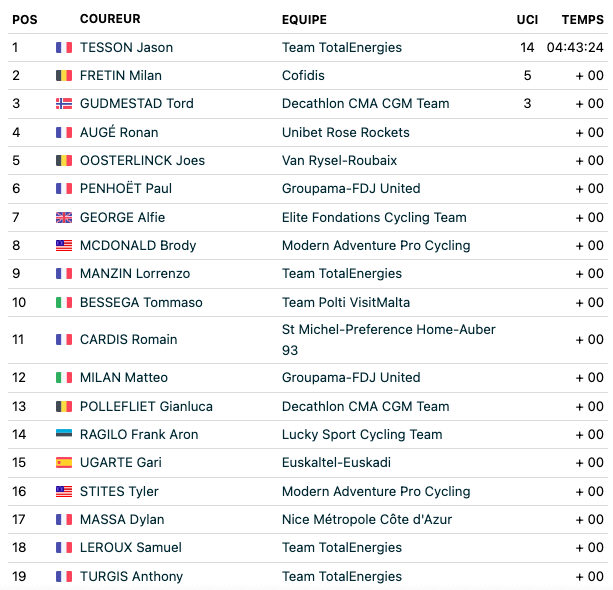The image size is (613, 590).
Task: Open Unibet Rose Rockets team page
Action: (346, 133)
